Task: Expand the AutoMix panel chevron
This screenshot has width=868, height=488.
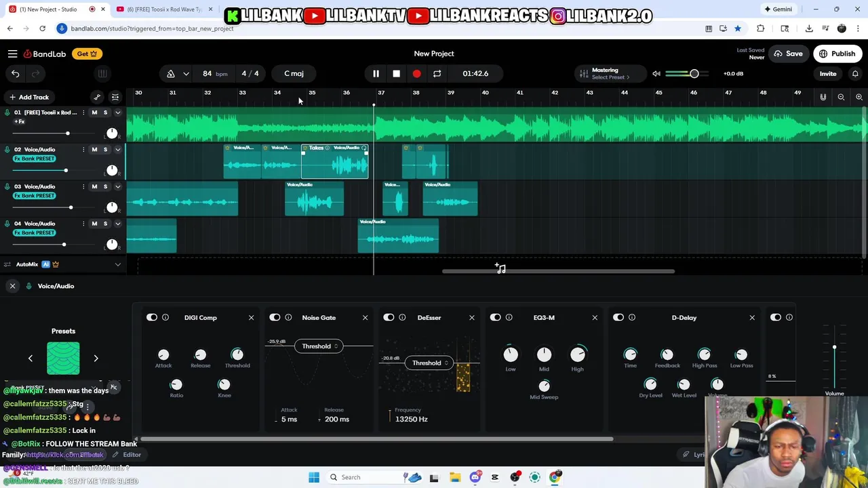Action: tap(117, 264)
